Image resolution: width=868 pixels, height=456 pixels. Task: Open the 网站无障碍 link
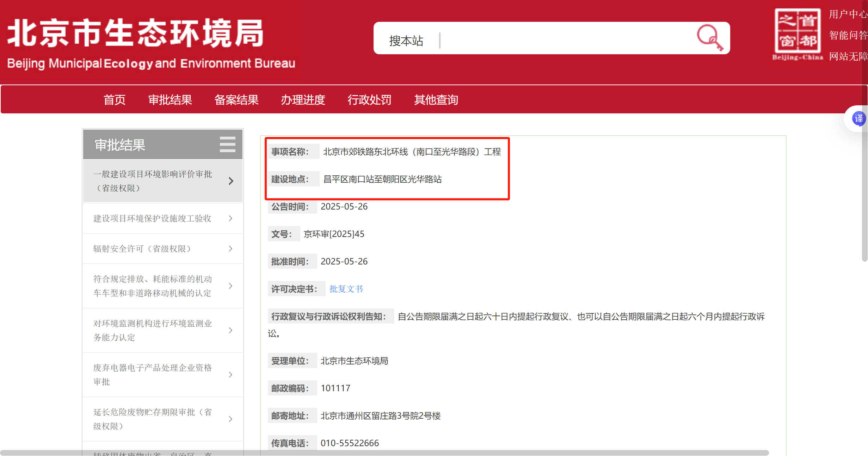click(x=848, y=56)
